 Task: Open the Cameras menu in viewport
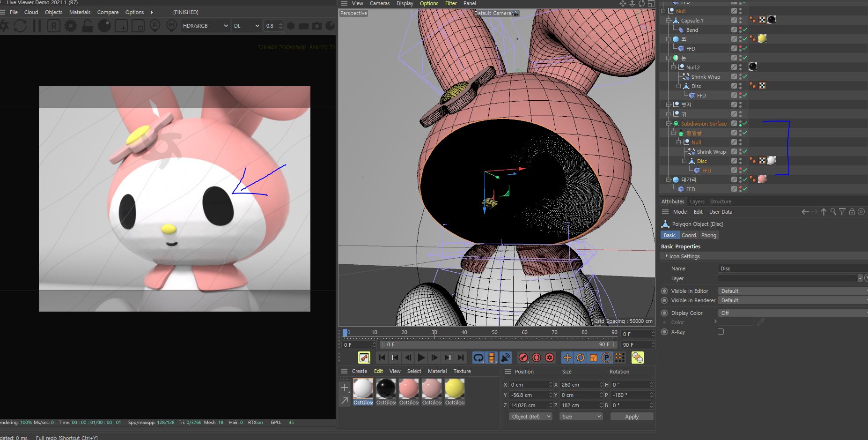coord(380,3)
